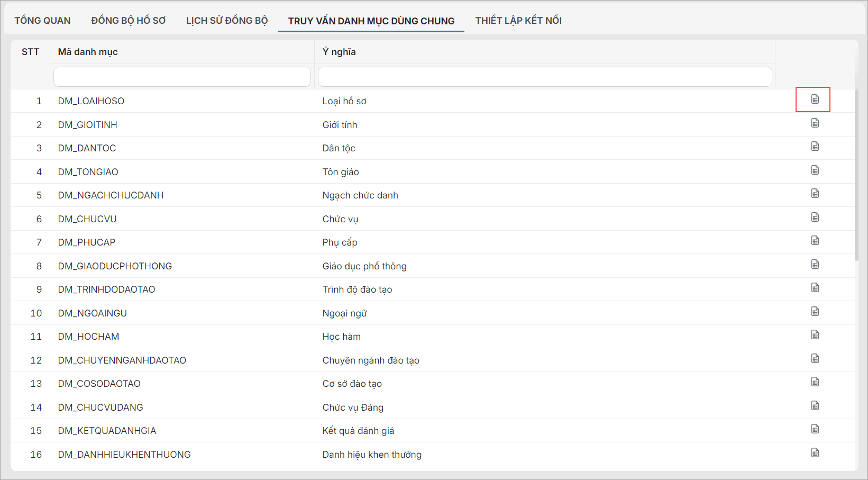View the DM_NGOAINGU details icon
868x480 pixels.
pos(815,312)
